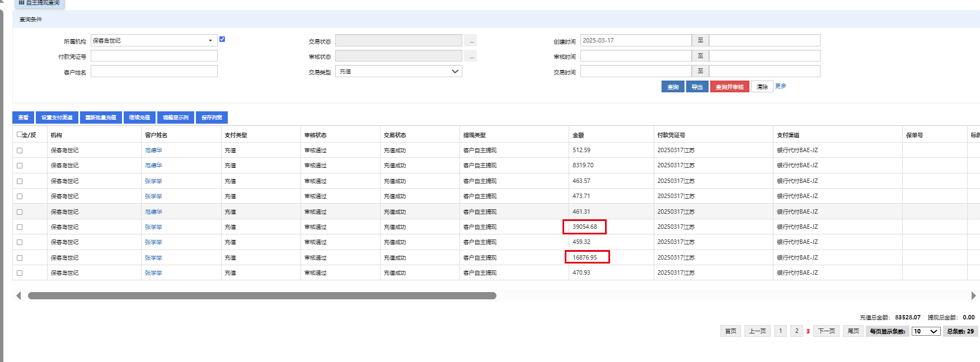Check the row with amount 39054.68
The width and height of the screenshot is (980, 362).
pos(20,227)
